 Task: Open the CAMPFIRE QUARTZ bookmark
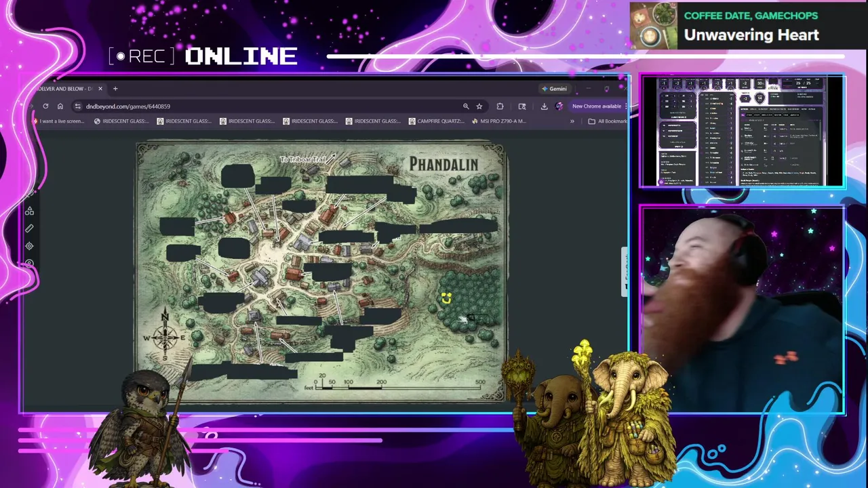tap(436, 121)
